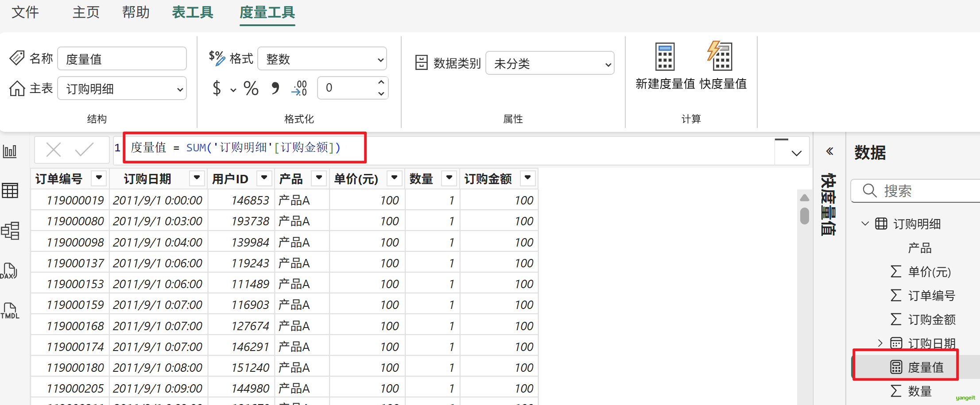Switch to the 表工具 ribbon tab

[x=193, y=12]
